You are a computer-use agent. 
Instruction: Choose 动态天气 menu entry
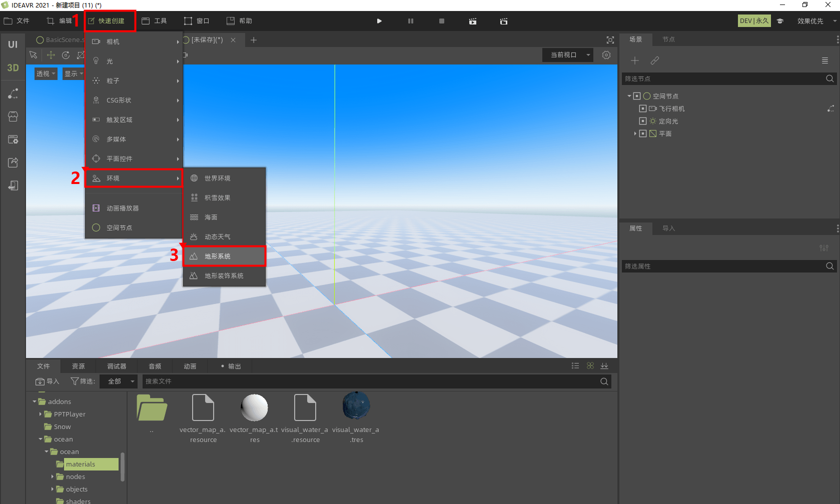coord(224,236)
